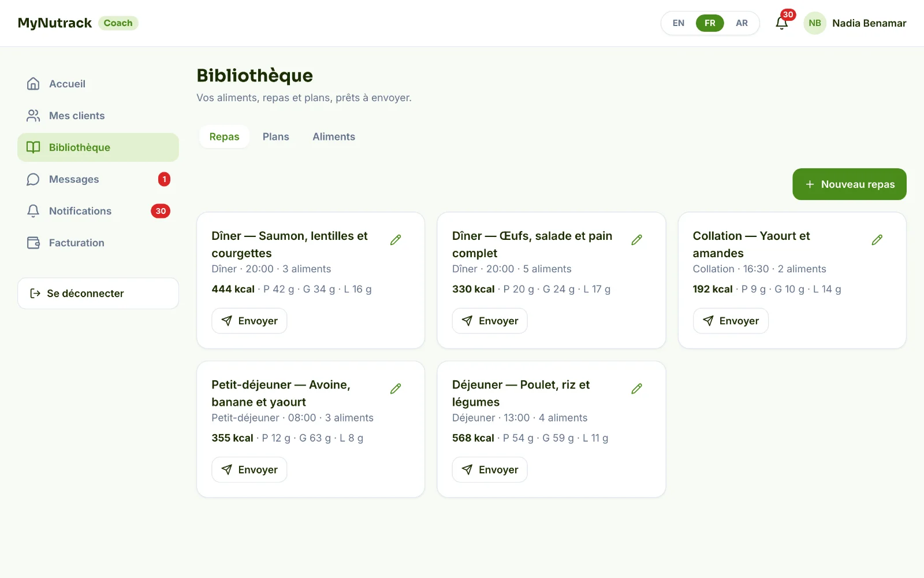Go to Accueil in sidebar
Viewport: 924px width, 578px height.
point(98,84)
